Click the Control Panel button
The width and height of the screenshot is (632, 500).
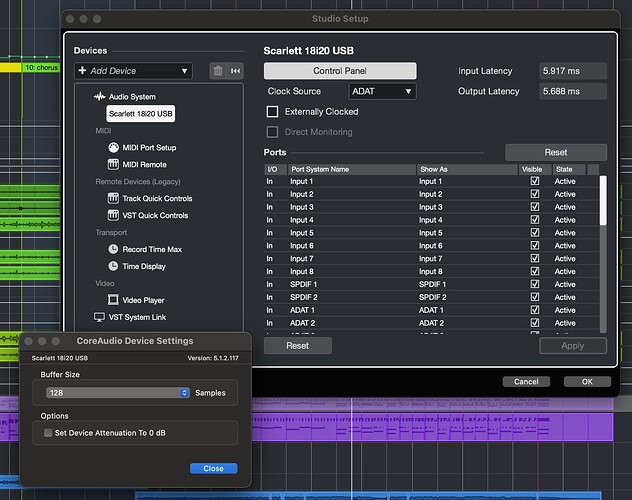pos(340,71)
